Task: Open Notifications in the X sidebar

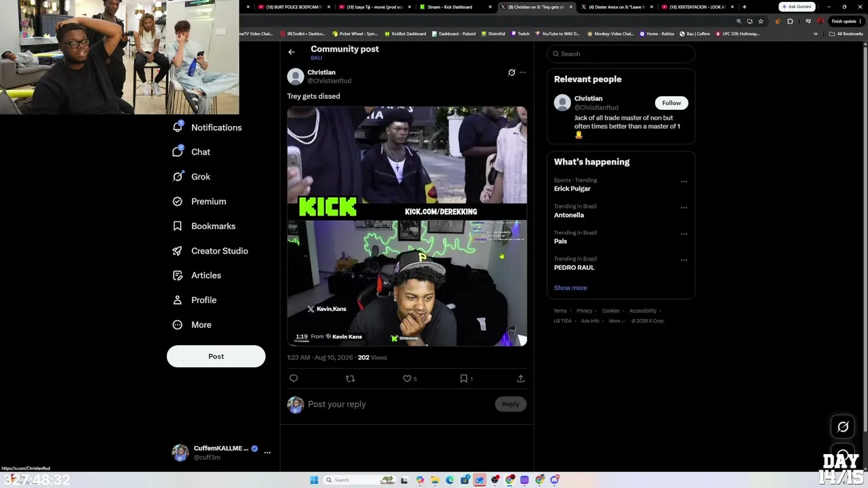Action: (x=208, y=127)
